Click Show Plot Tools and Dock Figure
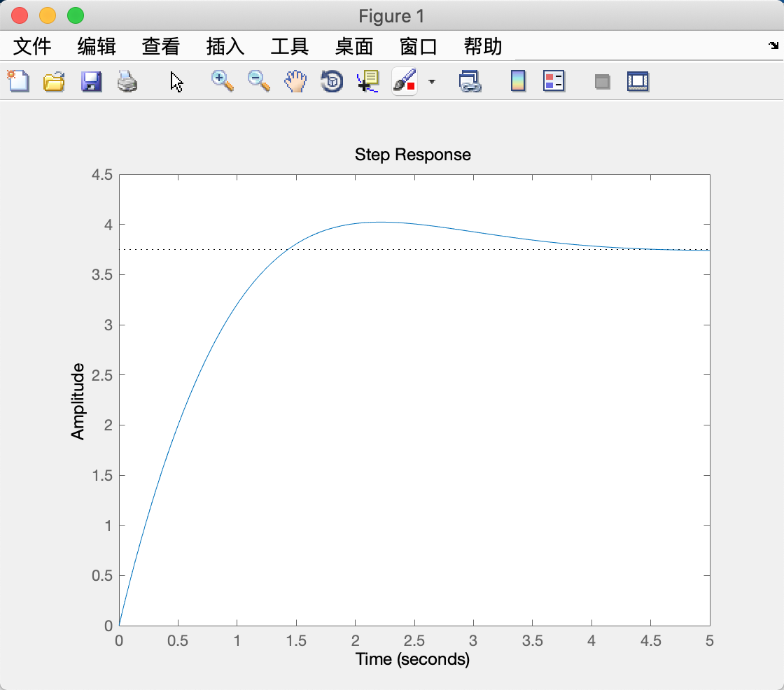This screenshot has height=690, width=784. (x=637, y=81)
